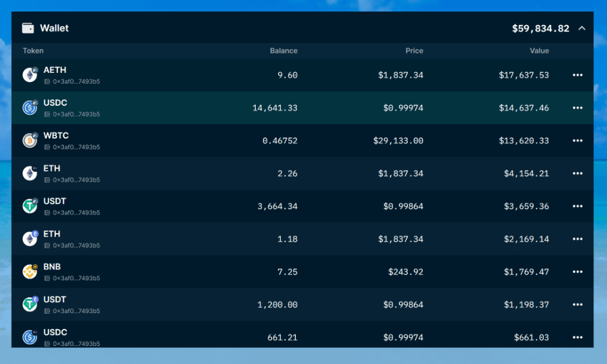
Task: Open more options for the USDT 1,200.00 row
Action: (x=577, y=305)
